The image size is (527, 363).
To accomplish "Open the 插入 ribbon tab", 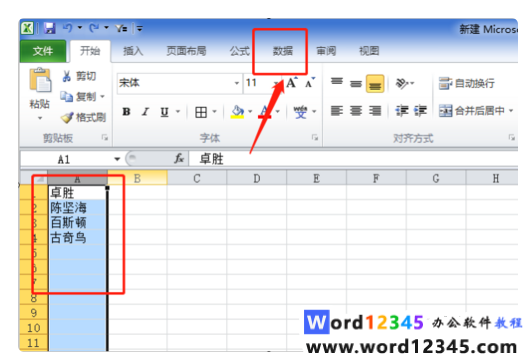I will [x=133, y=51].
